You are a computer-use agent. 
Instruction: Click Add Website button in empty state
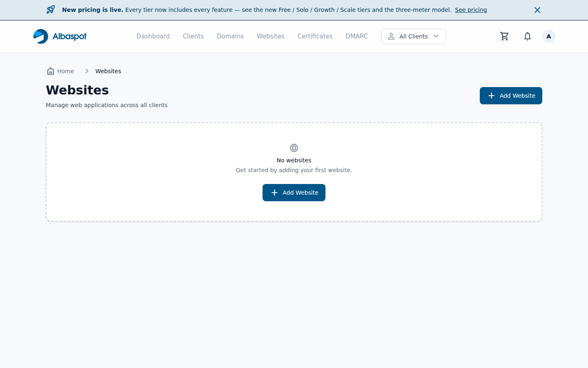pos(294,193)
